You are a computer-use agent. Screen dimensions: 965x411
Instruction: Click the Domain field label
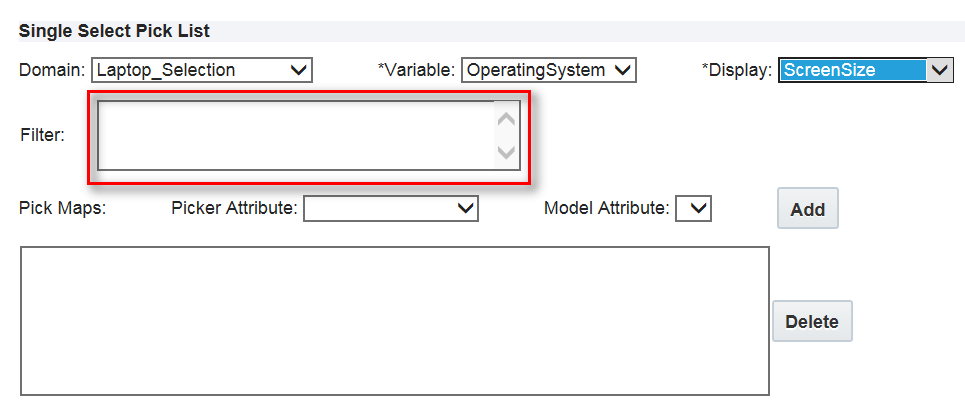[52, 71]
